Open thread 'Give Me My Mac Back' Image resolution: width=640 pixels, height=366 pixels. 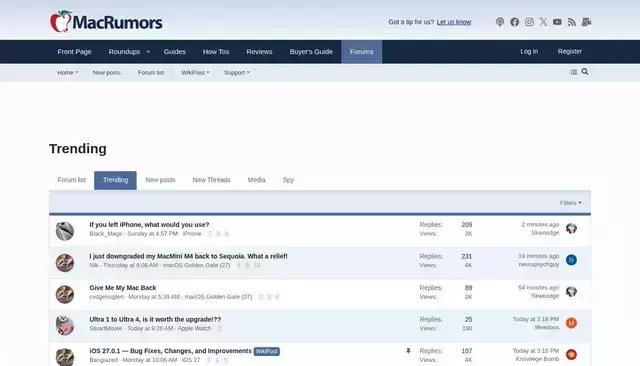[x=123, y=288]
